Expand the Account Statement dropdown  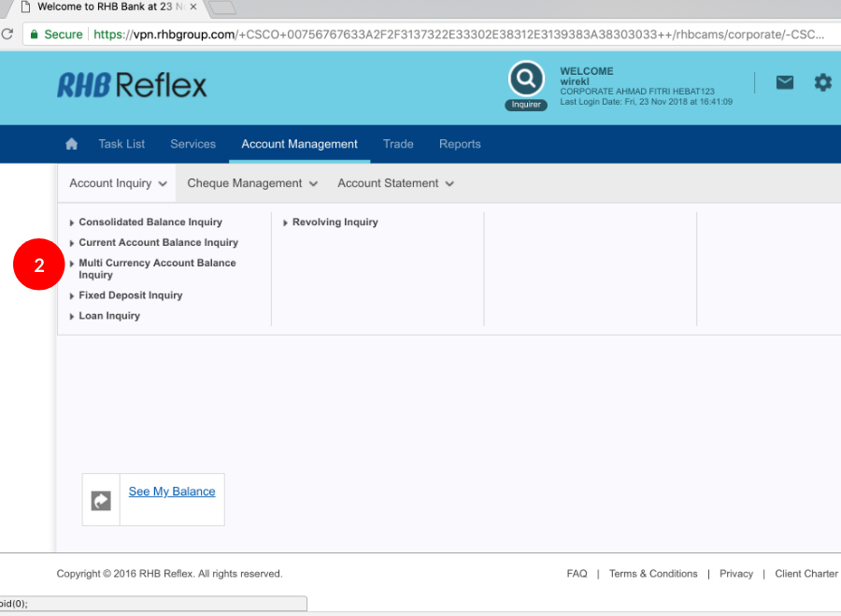(x=395, y=183)
